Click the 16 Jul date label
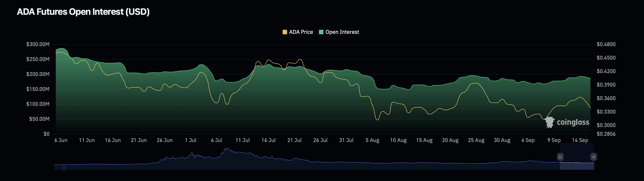The image size is (644, 181). (x=269, y=140)
